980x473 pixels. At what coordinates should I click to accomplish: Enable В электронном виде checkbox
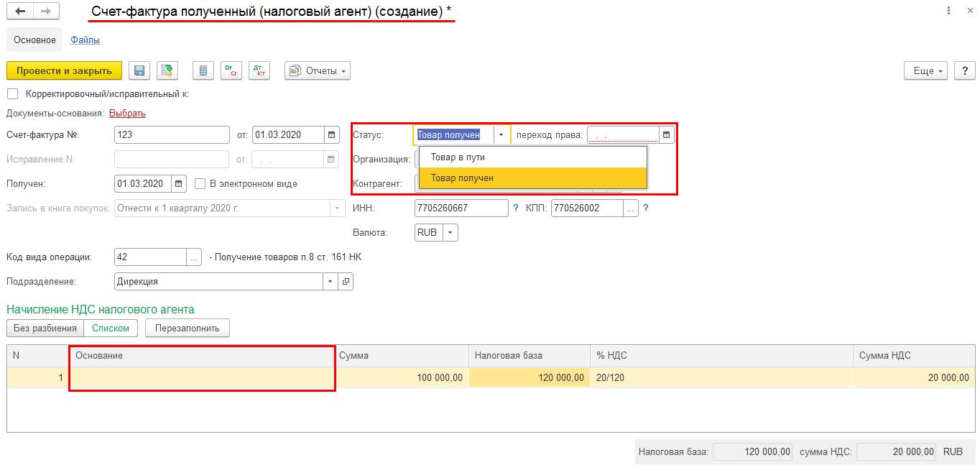[200, 183]
